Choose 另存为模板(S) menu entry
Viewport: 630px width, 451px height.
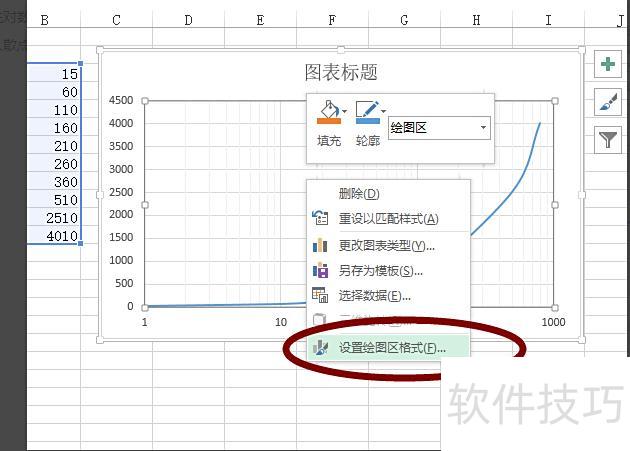point(389,271)
